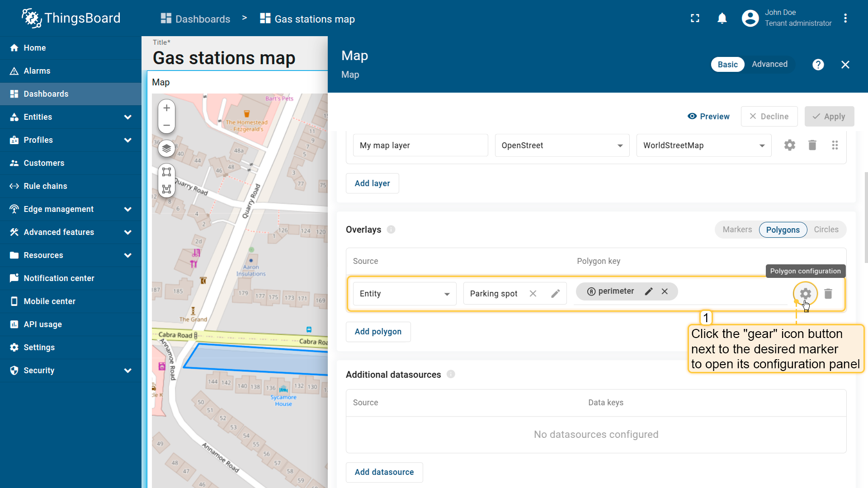Delete My map layer trash icon
Viewport: 868px width, 488px height.
tap(812, 145)
